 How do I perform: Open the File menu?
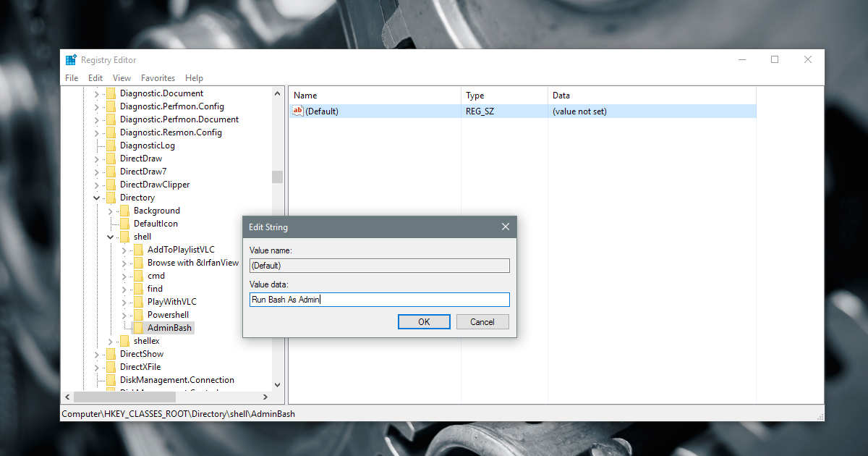(72, 78)
